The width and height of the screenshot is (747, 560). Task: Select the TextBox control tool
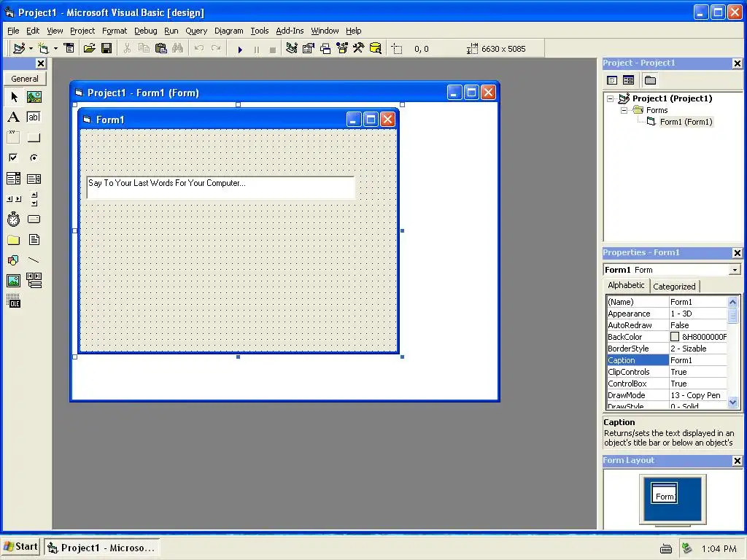pos(34,117)
